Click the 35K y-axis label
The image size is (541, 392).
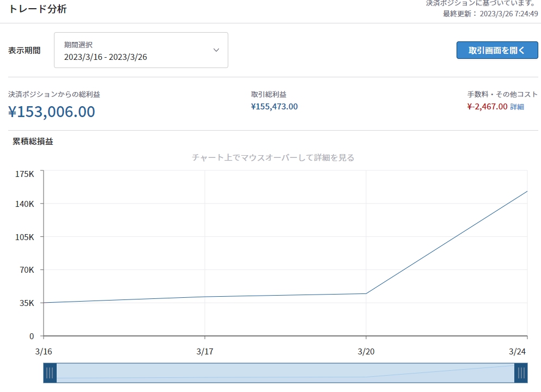[x=26, y=303]
